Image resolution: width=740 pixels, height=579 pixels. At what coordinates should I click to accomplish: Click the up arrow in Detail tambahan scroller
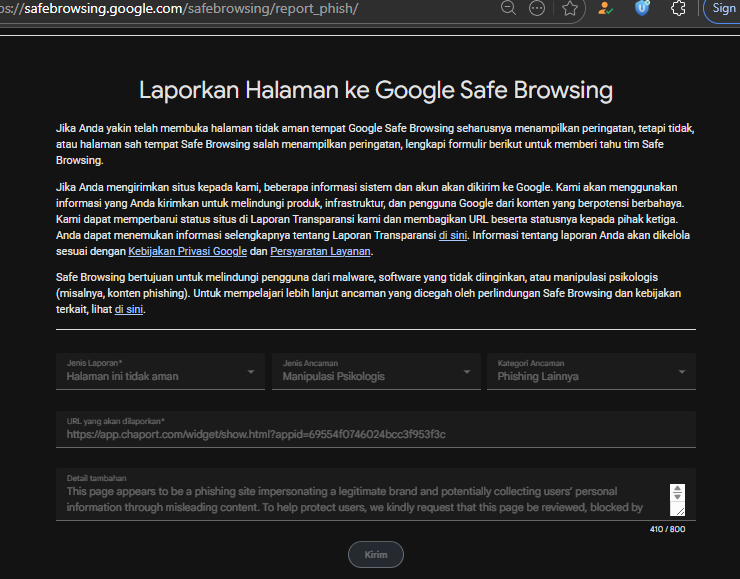click(677, 489)
